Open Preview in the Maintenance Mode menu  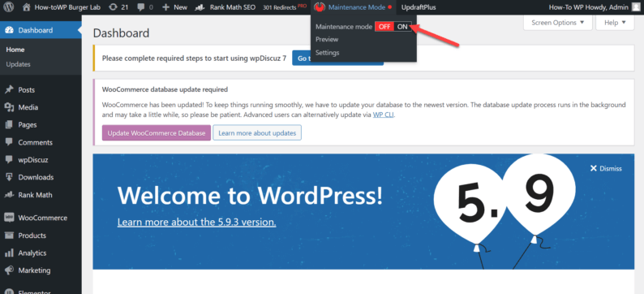[327, 40]
